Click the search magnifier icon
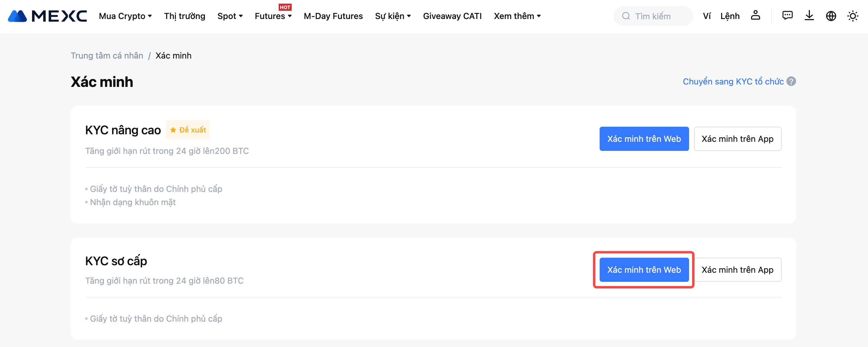 [x=626, y=16]
